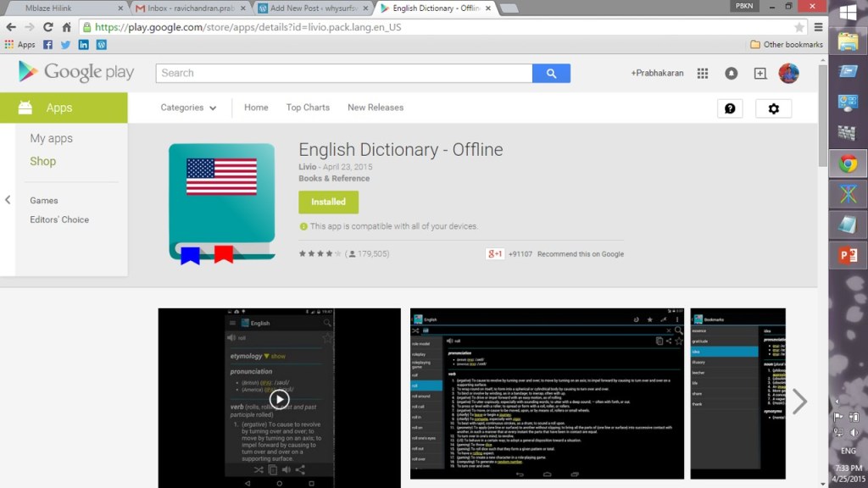Bookmark this page with the star icon
The width and height of the screenshot is (868, 488).
(x=799, y=27)
